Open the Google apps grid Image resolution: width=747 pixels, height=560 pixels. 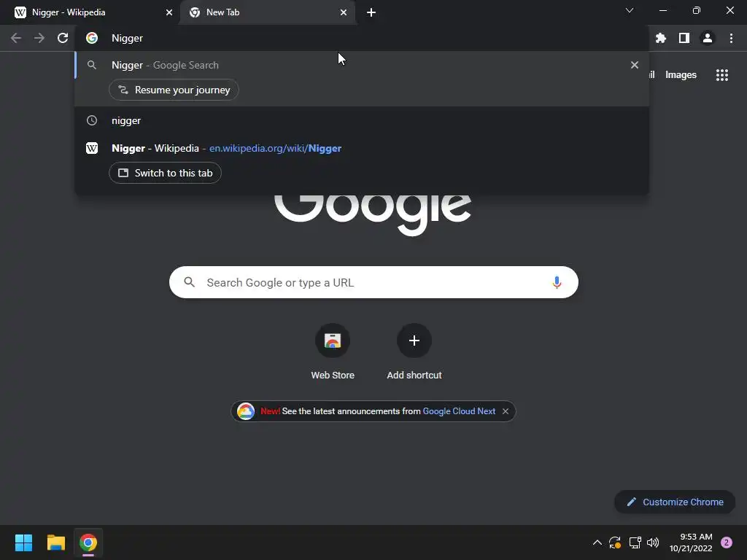[x=722, y=75]
